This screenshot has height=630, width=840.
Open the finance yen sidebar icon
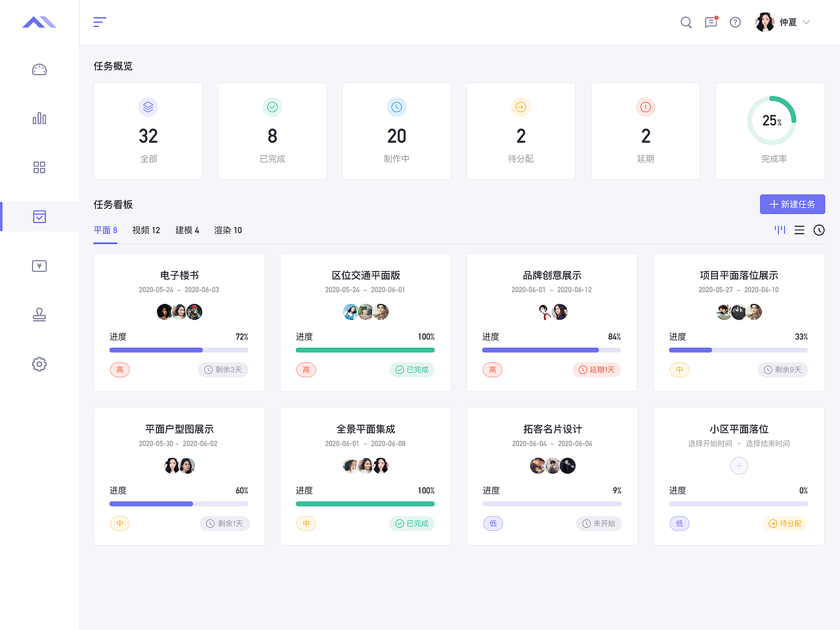point(39,266)
